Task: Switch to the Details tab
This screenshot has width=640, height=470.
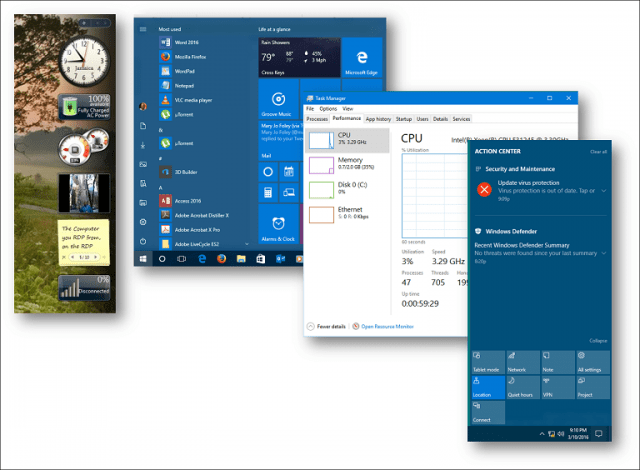Action: click(440, 119)
